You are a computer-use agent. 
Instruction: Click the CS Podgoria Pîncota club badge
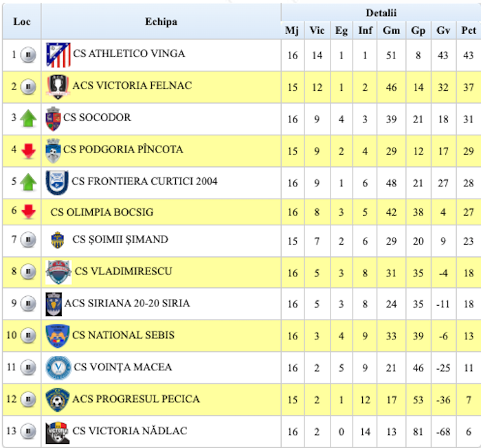(x=53, y=150)
